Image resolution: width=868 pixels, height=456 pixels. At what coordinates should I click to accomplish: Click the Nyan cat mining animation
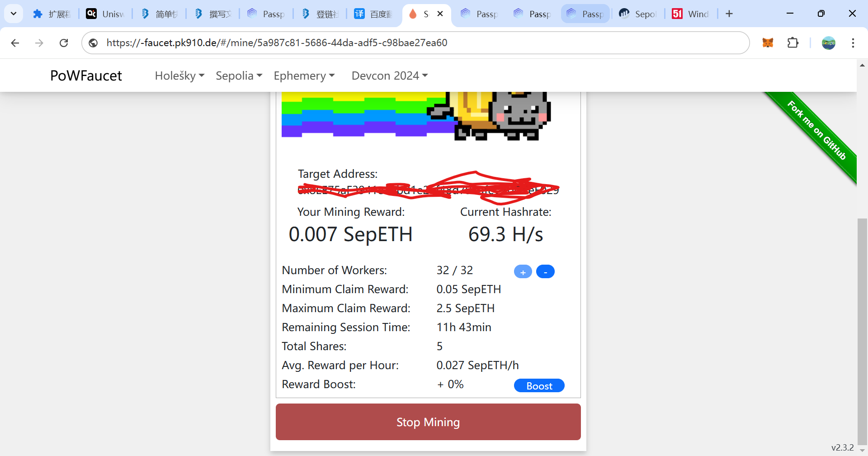(416, 116)
